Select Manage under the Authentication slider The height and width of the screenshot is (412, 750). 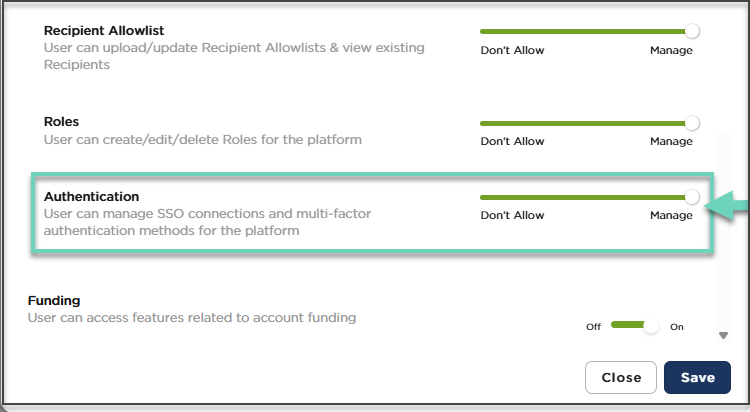click(x=670, y=216)
